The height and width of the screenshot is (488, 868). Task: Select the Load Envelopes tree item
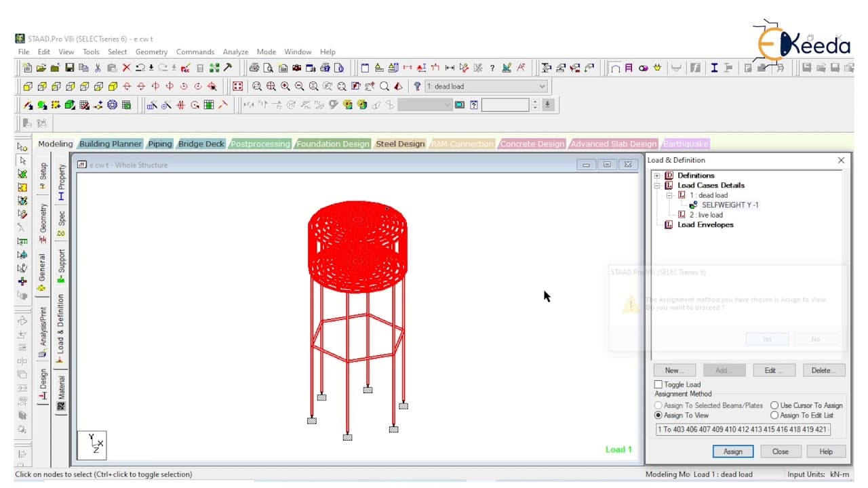pos(705,225)
